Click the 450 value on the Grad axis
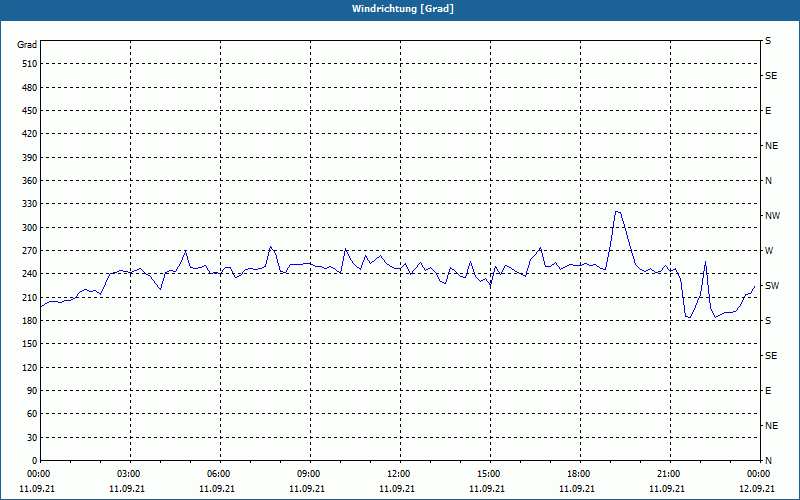The width and height of the screenshot is (800, 500). (x=30, y=111)
